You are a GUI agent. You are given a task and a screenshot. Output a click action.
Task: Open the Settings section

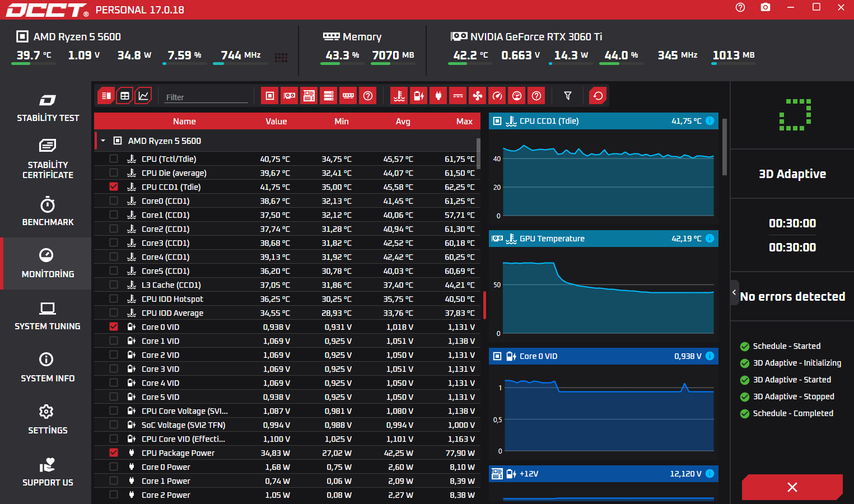click(x=48, y=419)
